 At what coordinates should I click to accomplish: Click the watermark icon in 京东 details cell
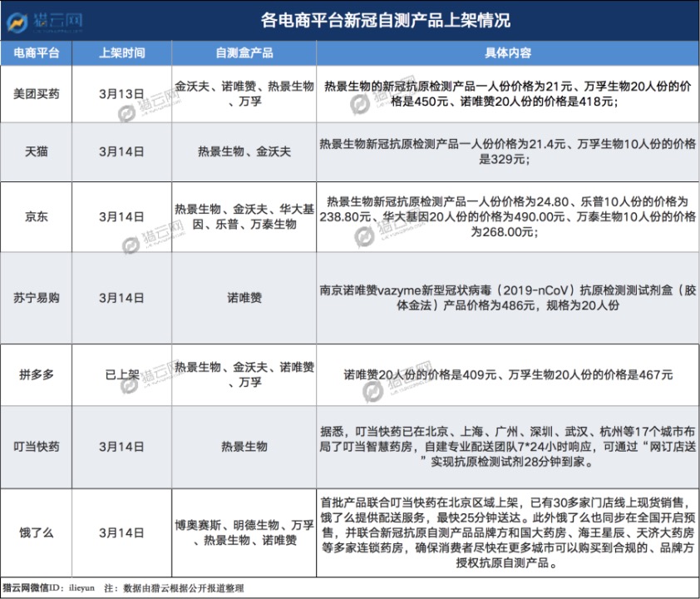pyautogui.click(x=364, y=237)
